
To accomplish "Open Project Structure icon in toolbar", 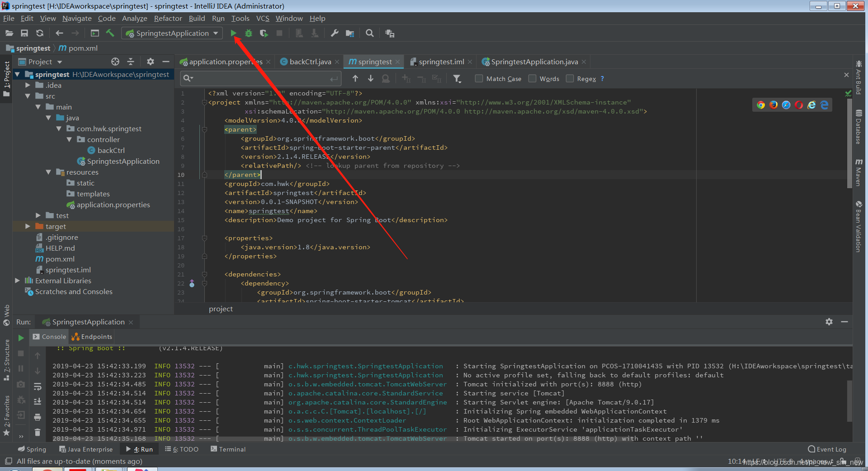I will [x=350, y=33].
